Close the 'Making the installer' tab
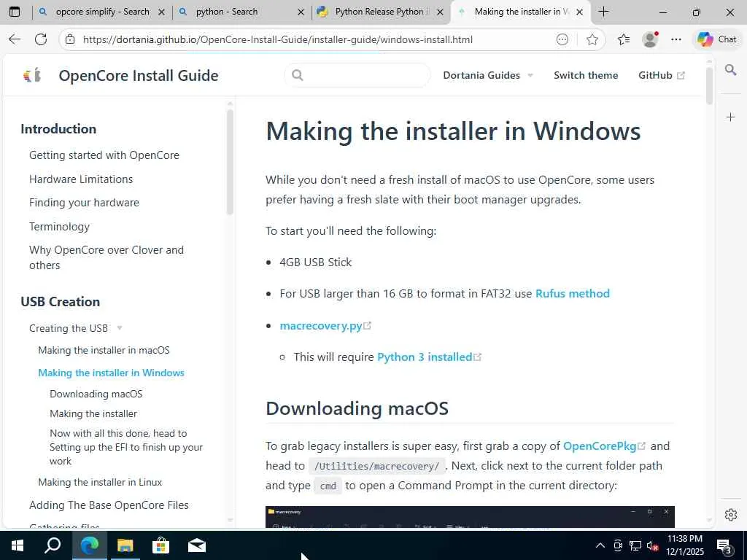 579,12
